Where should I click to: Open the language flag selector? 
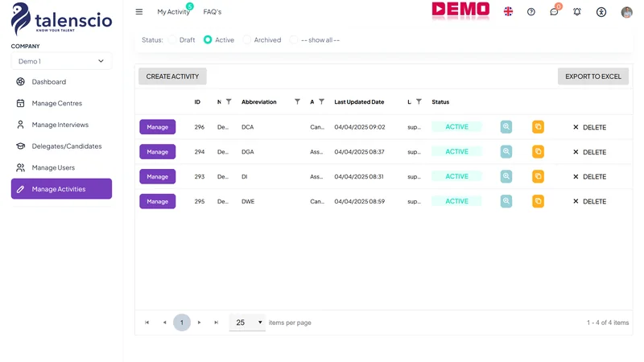508,11
